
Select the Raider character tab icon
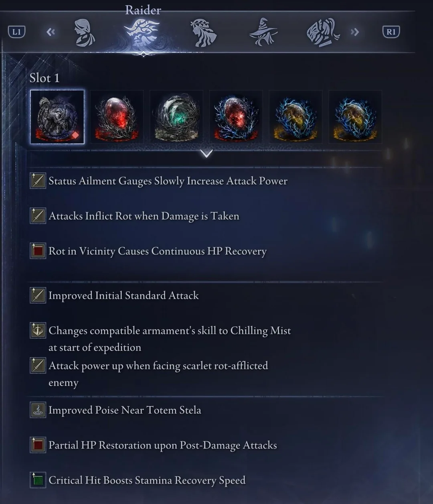point(142,33)
